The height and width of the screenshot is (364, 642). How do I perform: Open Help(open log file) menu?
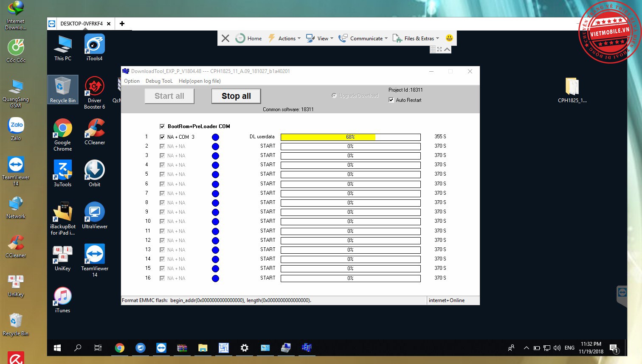click(x=200, y=81)
